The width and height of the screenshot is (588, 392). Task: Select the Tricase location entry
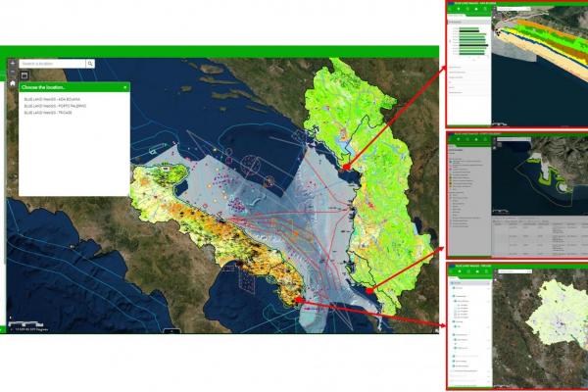click(48, 113)
